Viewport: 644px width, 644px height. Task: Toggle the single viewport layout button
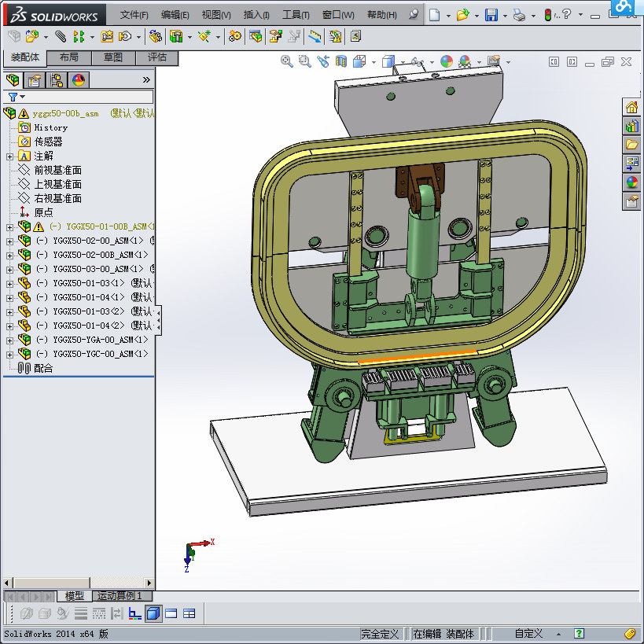(171, 613)
